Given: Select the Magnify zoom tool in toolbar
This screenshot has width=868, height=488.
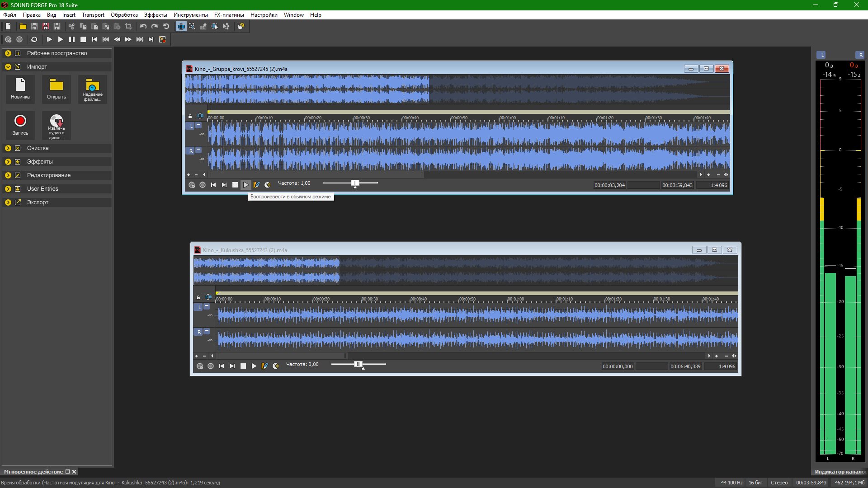Looking at the screenshot, I should coord(192,27).
